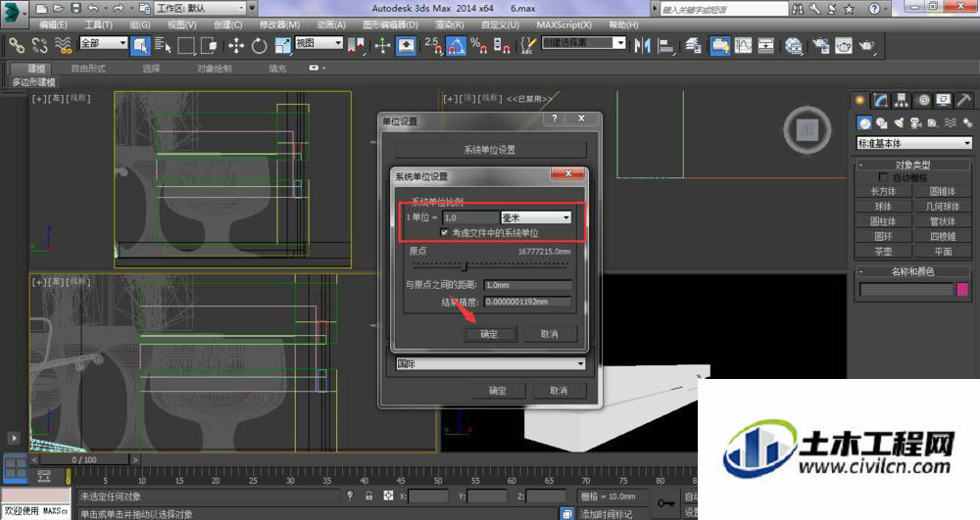Click the Open File folder icon
980x520 pixels.
point(58,8)
